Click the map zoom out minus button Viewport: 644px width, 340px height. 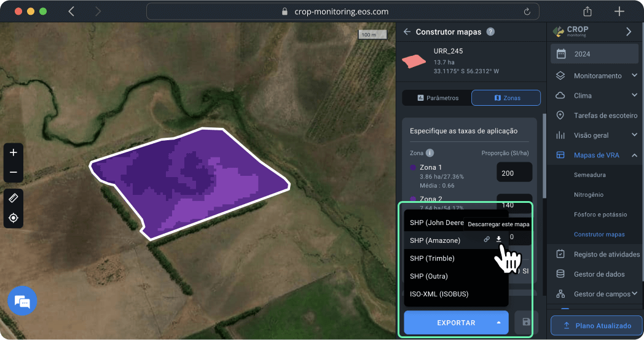[14, 173]
